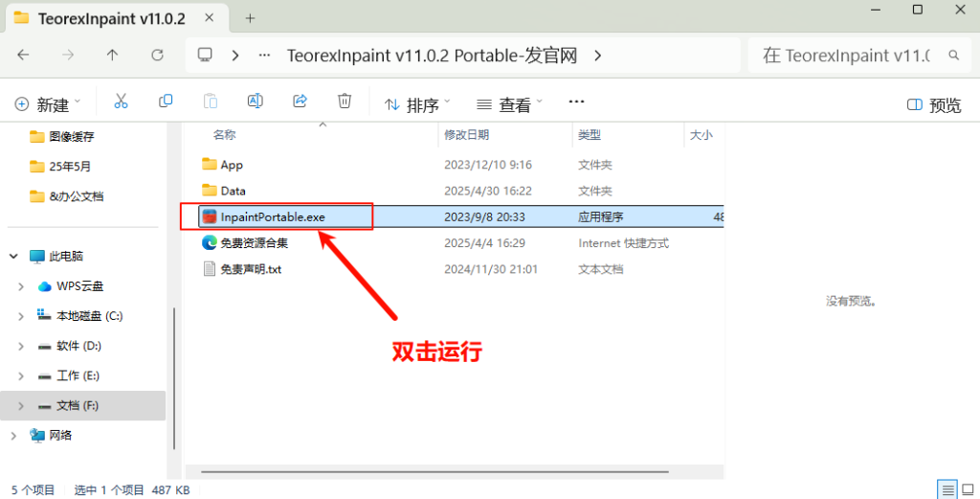Click the App folder icon
The height and width of the screenshot is (499, 980).
coord(210,164)
